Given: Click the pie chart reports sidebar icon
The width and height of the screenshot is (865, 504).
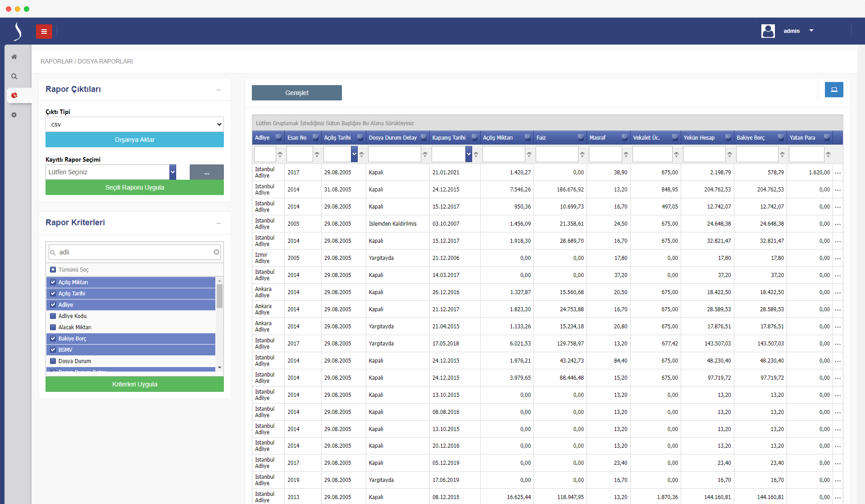Looking at the screenshot, I should click(14, 95).
